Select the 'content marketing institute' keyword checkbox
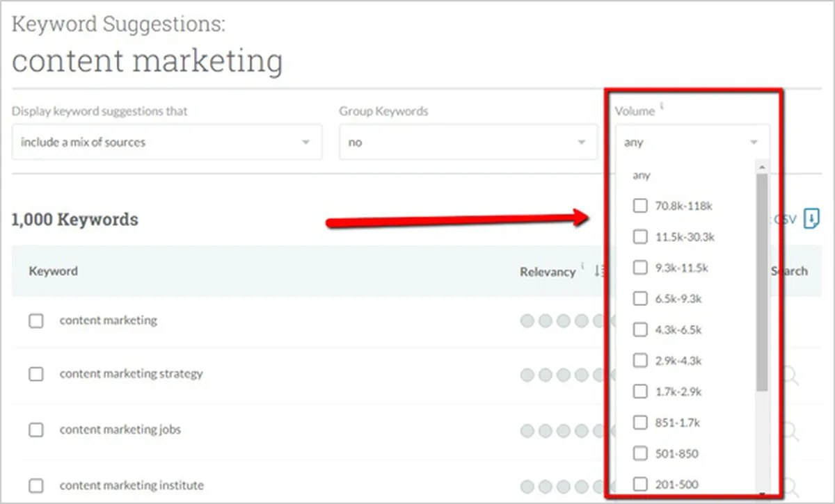 point(36,485)
